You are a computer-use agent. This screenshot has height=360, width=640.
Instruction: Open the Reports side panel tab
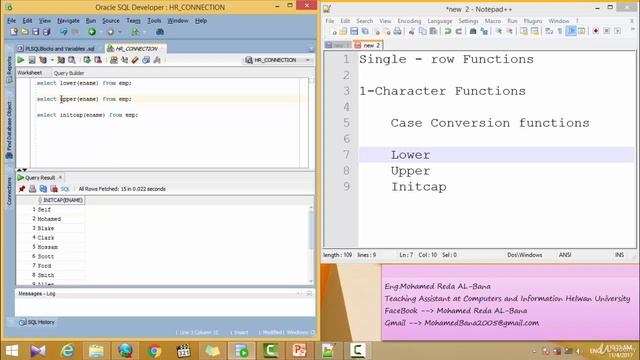click(9, 70)
